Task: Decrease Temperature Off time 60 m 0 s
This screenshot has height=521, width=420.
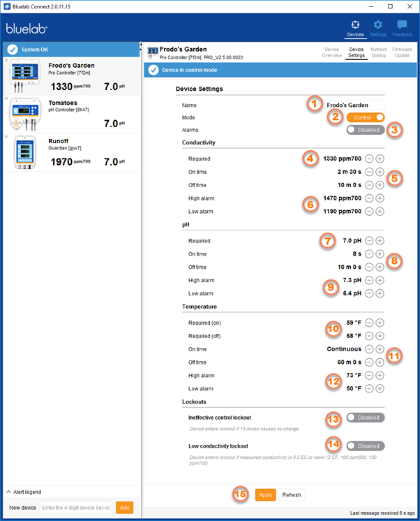Action: pyautogui.click(x=369, y=362)
